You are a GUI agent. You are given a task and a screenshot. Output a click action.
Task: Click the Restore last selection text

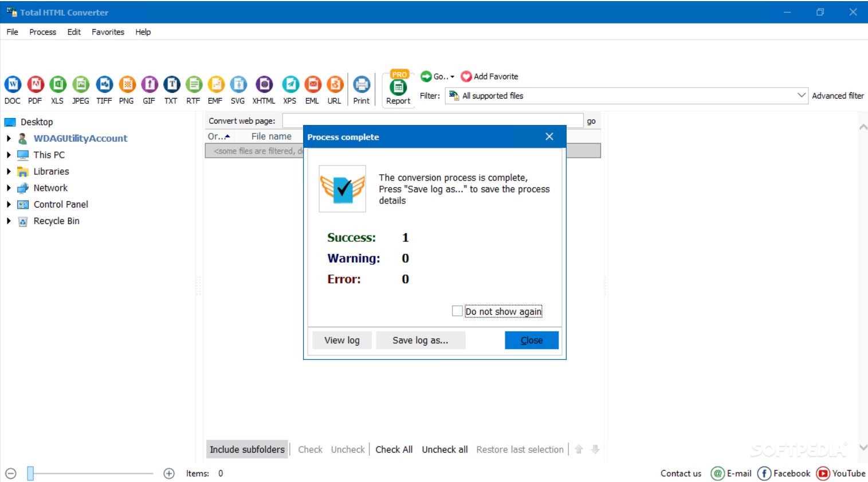(520, 449)
